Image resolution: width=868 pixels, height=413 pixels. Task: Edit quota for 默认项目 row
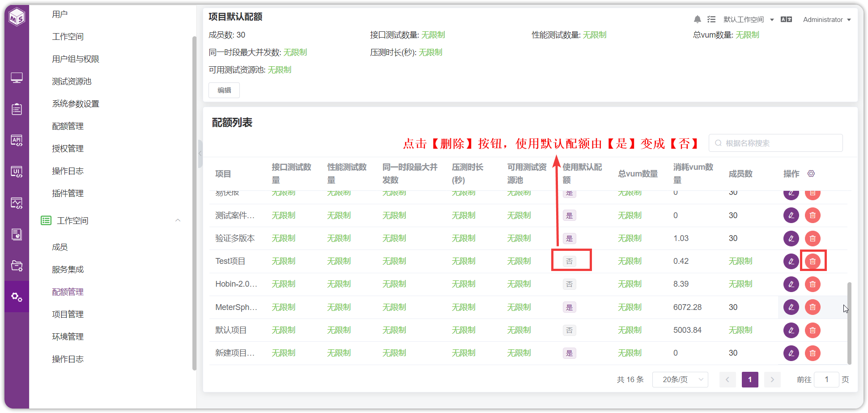pyautogui.click(x=791, y=330)
